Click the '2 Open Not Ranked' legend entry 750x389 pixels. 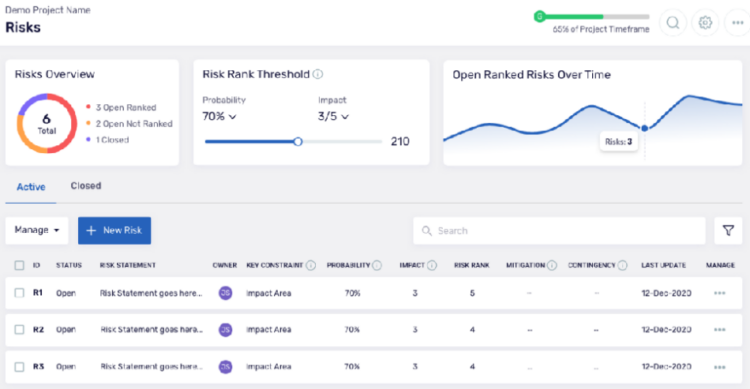point(130,124)
